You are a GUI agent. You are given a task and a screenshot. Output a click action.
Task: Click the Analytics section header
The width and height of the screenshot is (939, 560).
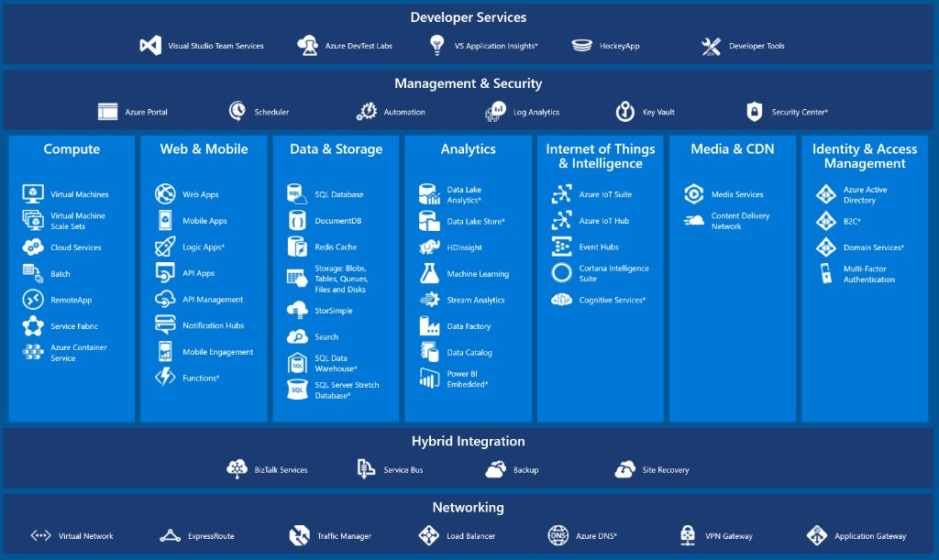tap(469, 149)
